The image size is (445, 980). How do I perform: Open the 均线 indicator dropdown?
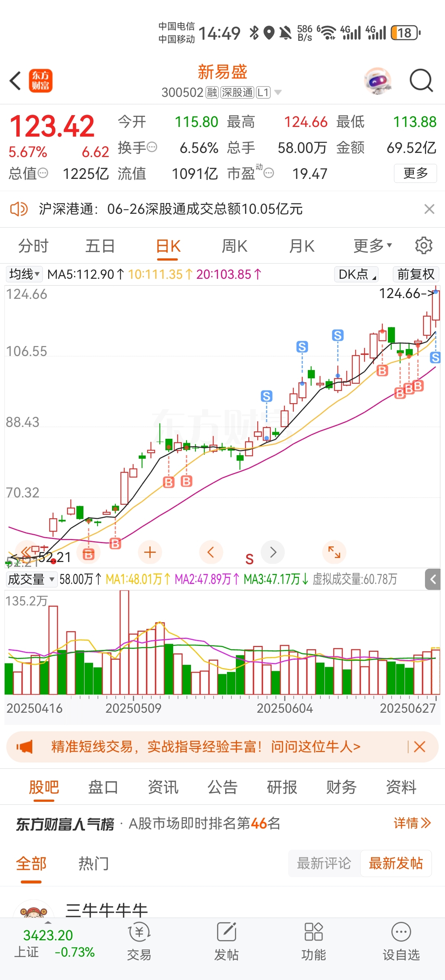click(x=24, y=274)
